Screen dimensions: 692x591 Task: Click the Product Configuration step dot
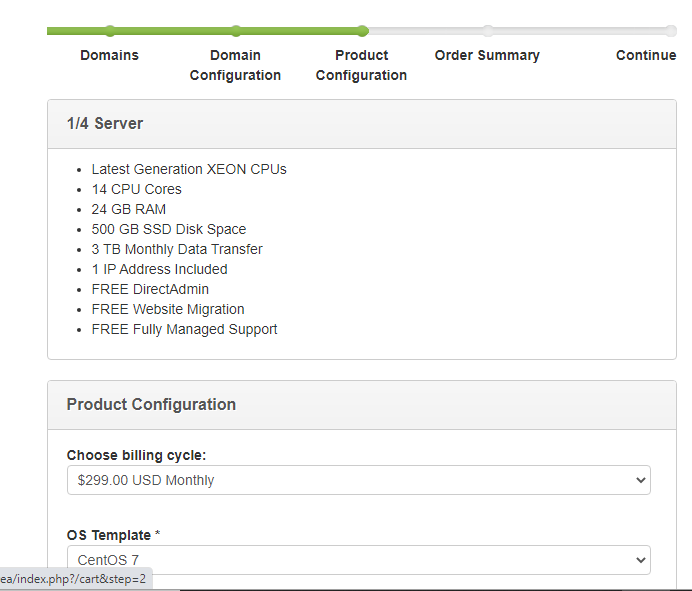[362, 31]
